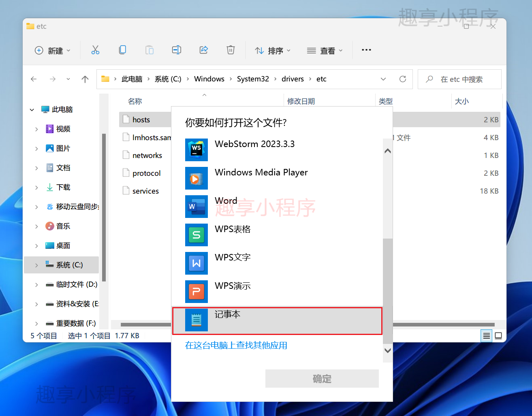Screen dimensions: 532x416
Task: Click the Copy icon in toolbar
Action: (122, 50)
